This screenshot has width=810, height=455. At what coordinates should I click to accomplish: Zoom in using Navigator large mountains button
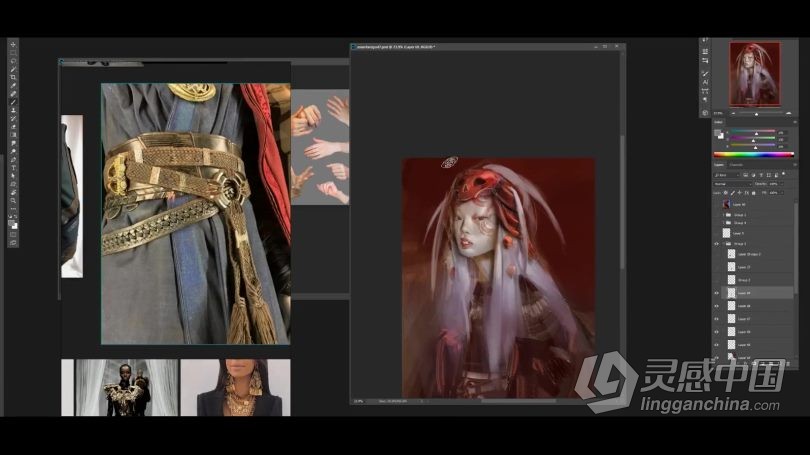pyautogui.click(x=788, y=113)
